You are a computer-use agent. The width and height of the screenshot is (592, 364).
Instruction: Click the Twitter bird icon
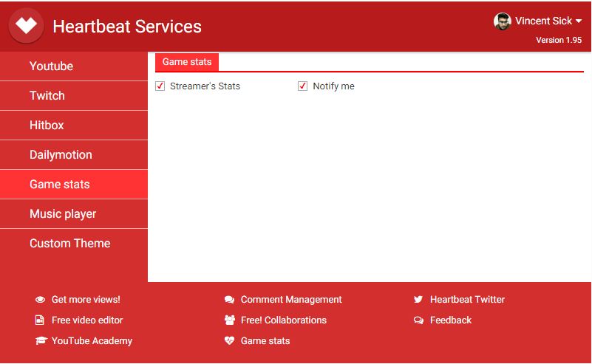[x=418, y=300]
